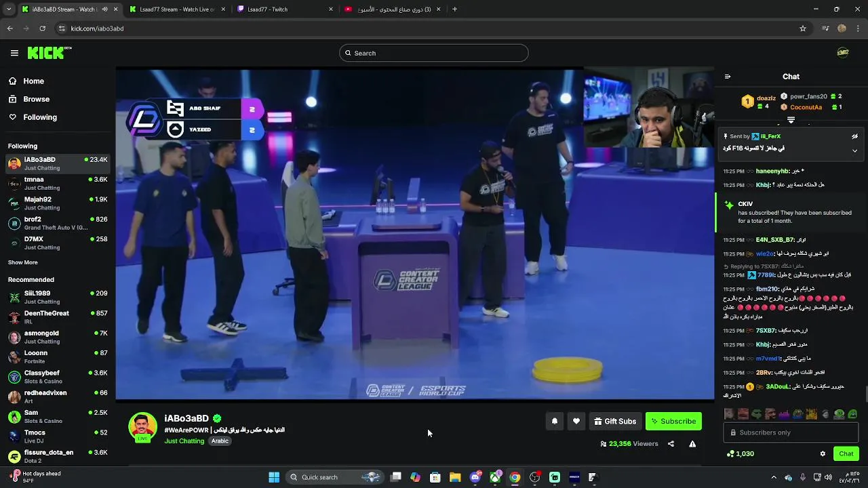Expand following list with Show More

pos(23,262)
